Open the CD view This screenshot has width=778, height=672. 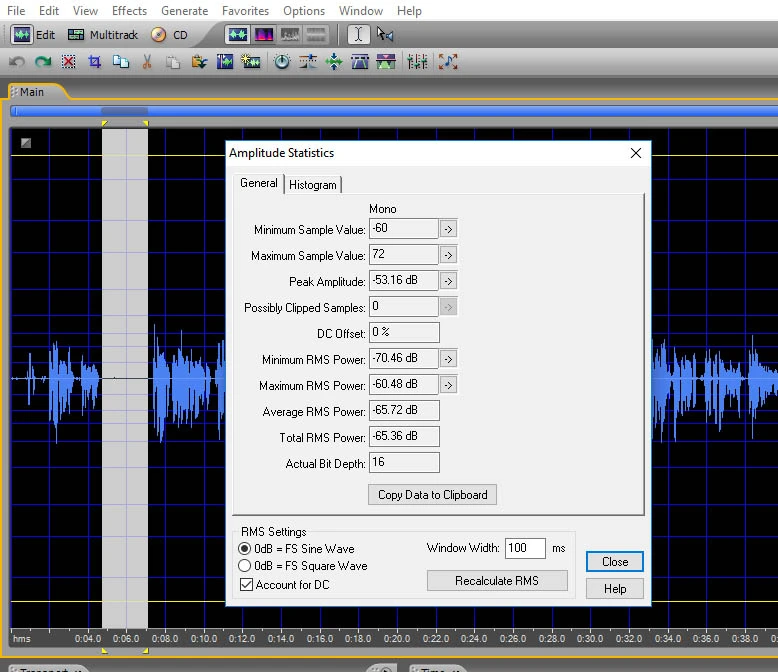pyautogui.click(x=169, y=35)
